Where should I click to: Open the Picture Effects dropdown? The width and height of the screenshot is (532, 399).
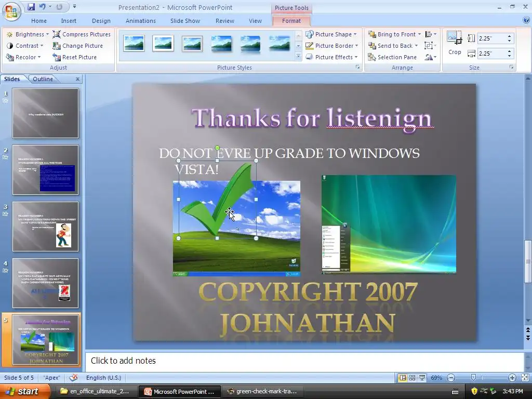pyautogui.click(x=331, y=57)
